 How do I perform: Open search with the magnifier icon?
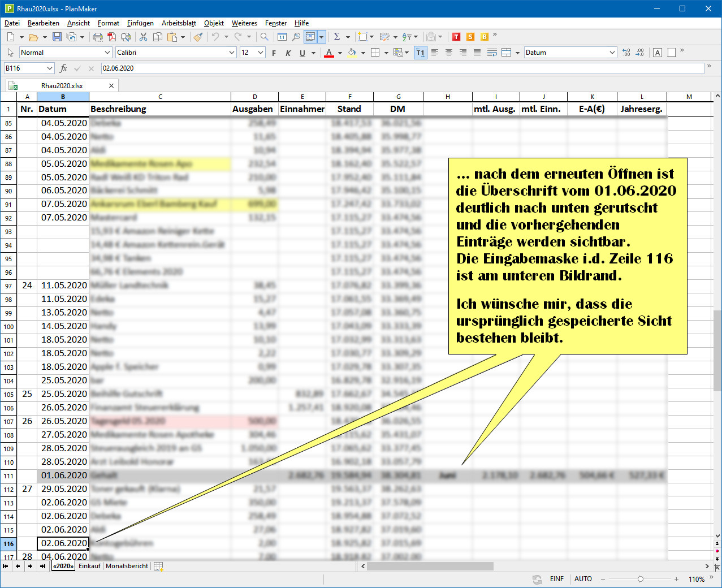tap(264, 37)
